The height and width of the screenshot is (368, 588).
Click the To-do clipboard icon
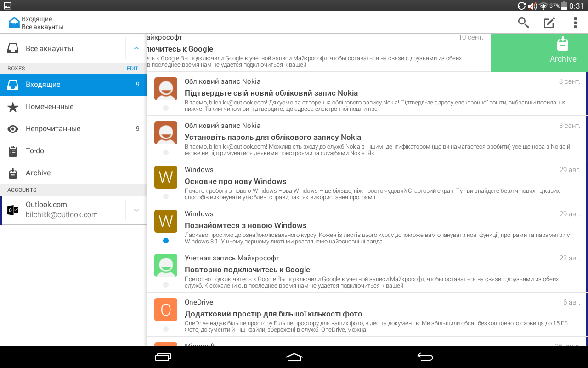13,151
